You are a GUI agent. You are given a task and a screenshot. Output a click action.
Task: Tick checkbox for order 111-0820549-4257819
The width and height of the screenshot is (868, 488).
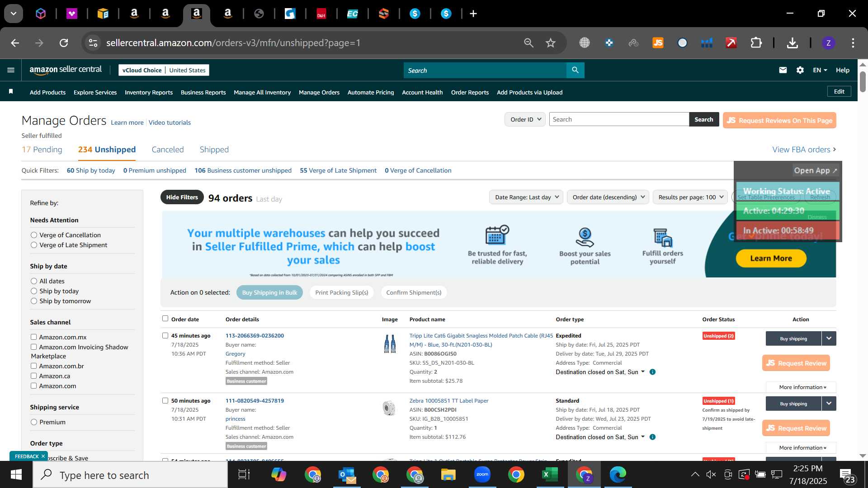(165, 400)
